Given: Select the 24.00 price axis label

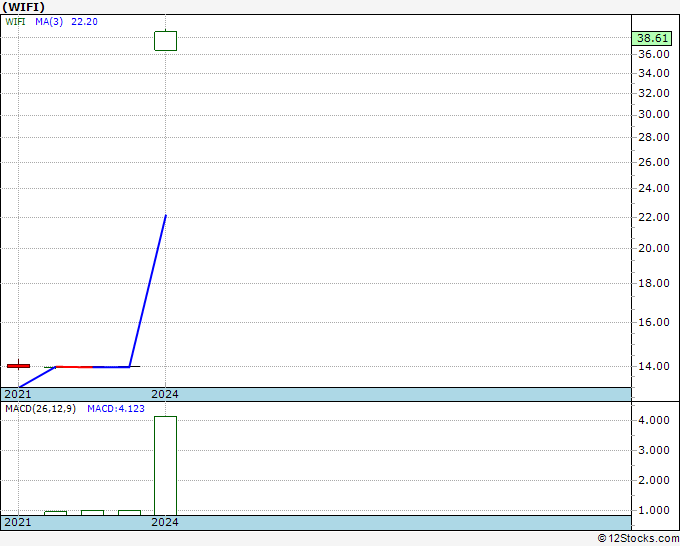Looking at the screenshot, I should (654, 188).
